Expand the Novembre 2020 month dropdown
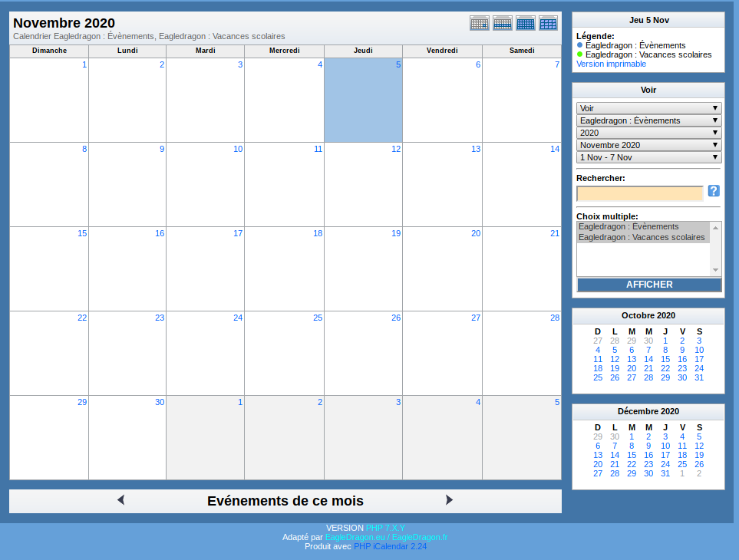This screenshot has width=739, height=560. pyautogui.click(x=648, y=145)
